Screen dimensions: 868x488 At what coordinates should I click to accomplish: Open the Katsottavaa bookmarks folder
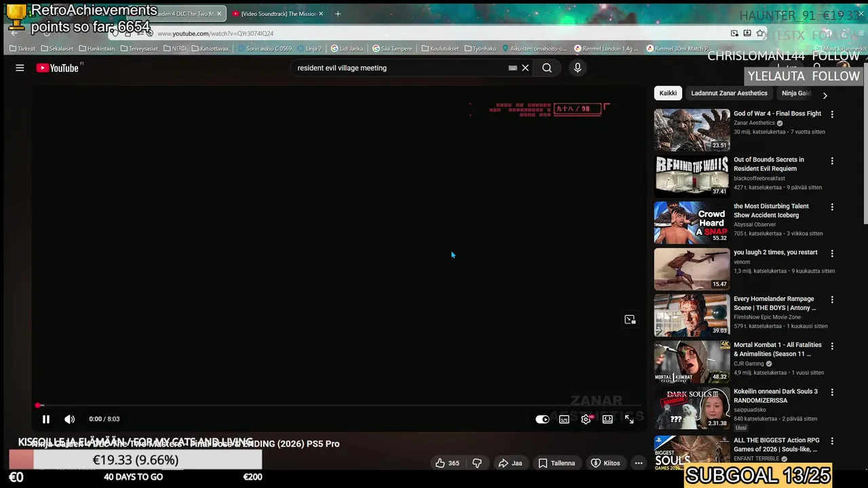211,49
